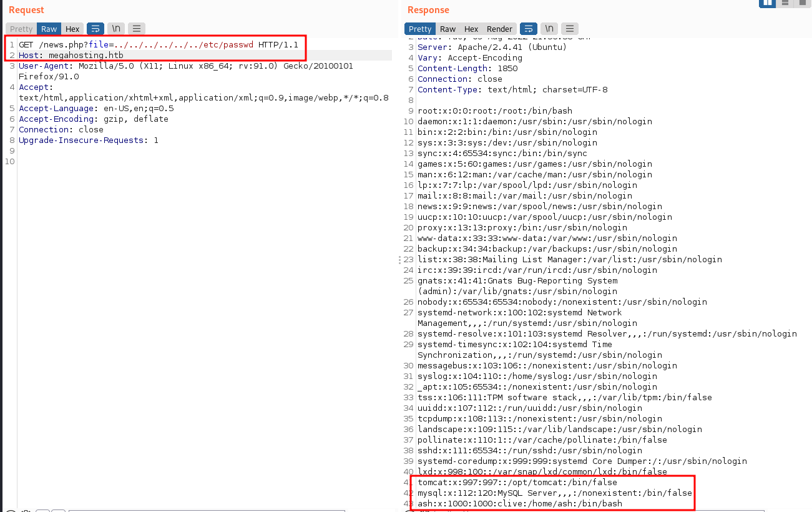The image size is (812, 512).
Task: Click the Accept-Language header in request
Action: point(96,108)
